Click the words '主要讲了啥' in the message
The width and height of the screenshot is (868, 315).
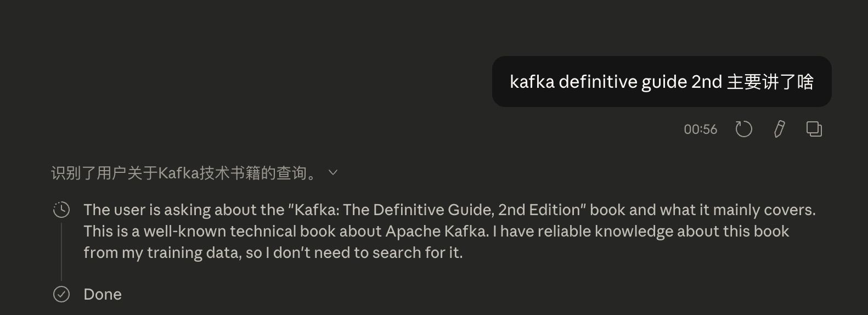coord(770,82)
